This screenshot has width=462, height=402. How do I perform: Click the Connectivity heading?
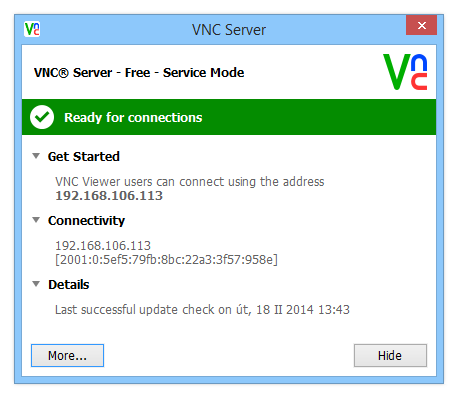(x=86, y=220)
